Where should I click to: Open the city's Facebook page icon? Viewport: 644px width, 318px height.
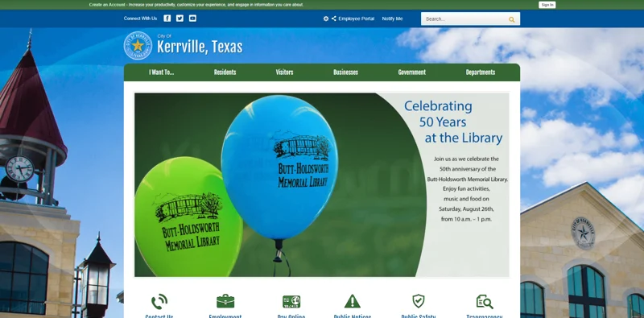[x=167, y=19]
